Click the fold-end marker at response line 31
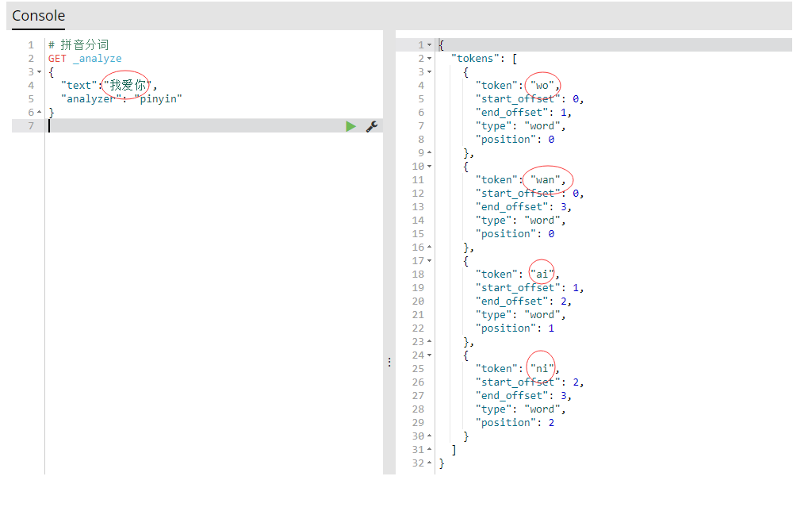 click(429, 449)
